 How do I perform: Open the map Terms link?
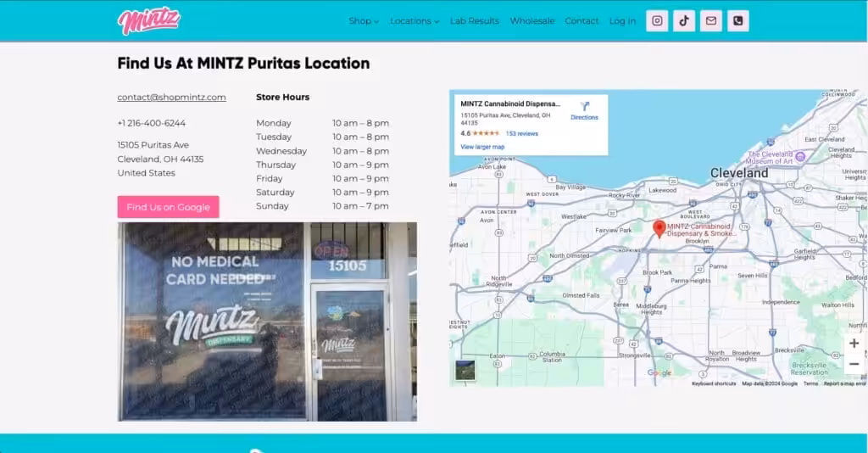click(x=811, y=383)
